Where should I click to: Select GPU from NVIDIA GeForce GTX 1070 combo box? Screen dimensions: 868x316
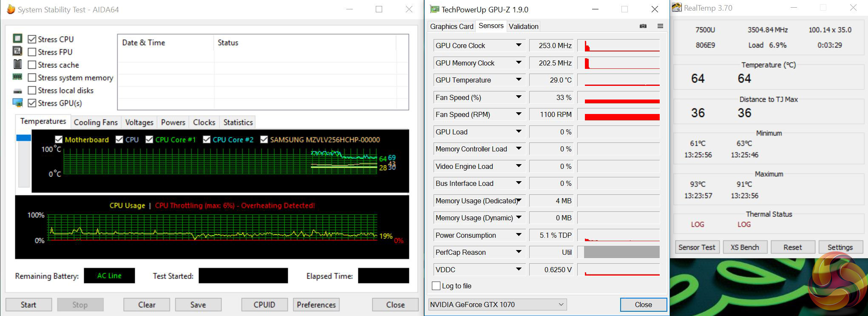(x=498, y=305)
